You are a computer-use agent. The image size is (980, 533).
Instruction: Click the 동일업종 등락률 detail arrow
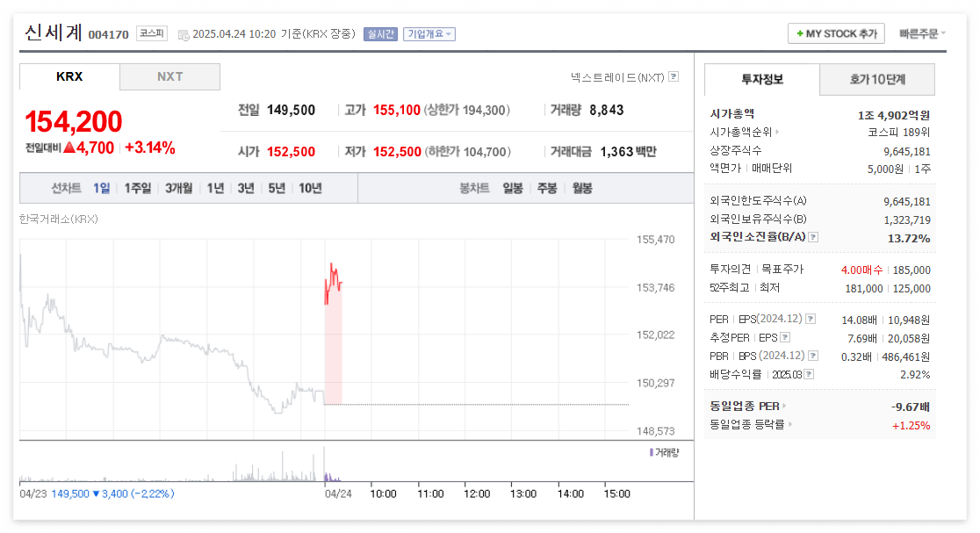(x=789, y=425)
